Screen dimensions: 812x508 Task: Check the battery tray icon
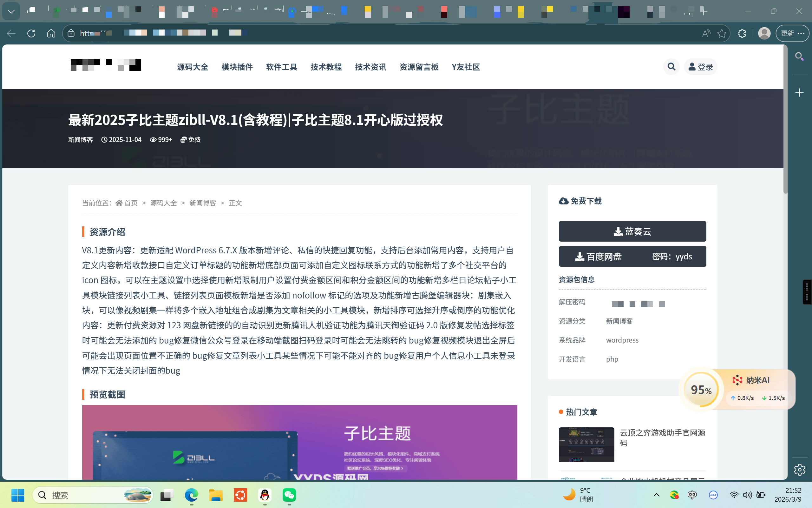(761, 495)
